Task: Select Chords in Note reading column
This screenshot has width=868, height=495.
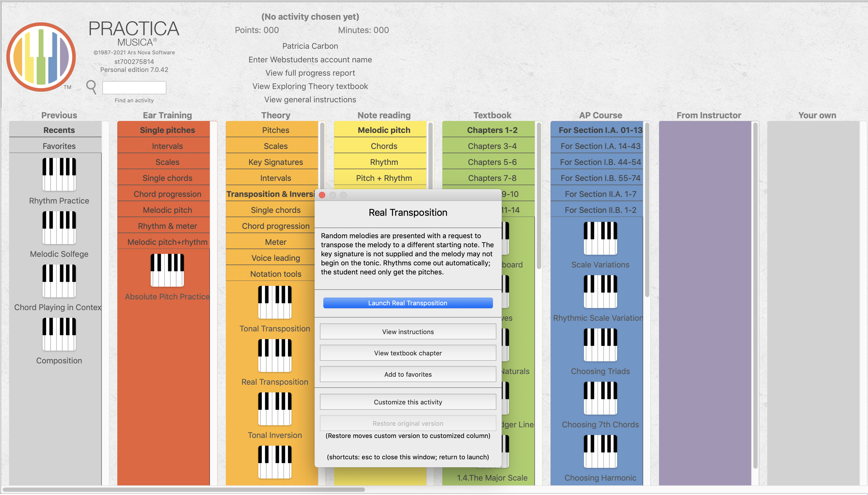Action: click(x=380, y=146)
